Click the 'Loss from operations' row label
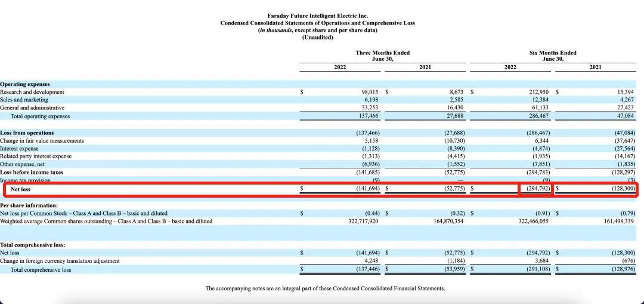Screen dimensions: 644x304 tap(27, 133)
